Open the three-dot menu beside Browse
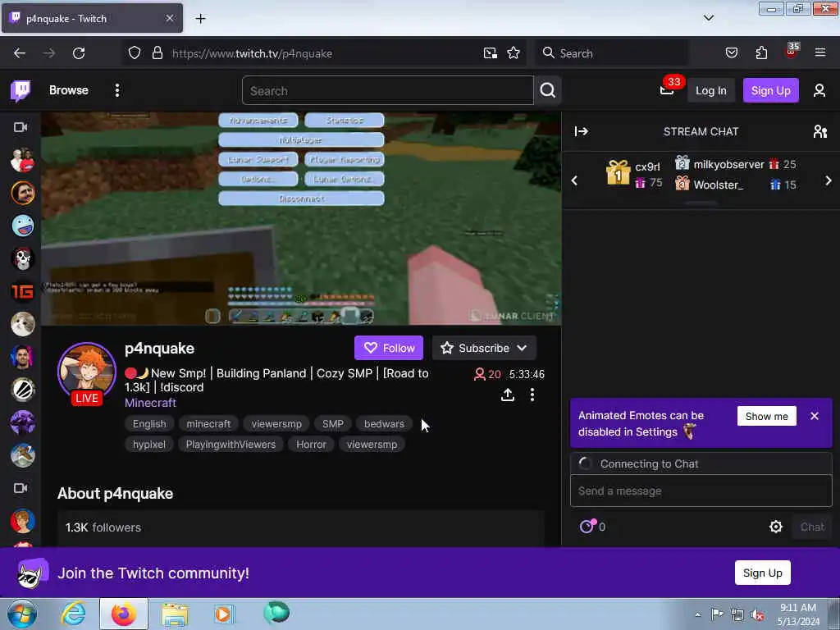The image size is (840, 630). click(116, 90)
